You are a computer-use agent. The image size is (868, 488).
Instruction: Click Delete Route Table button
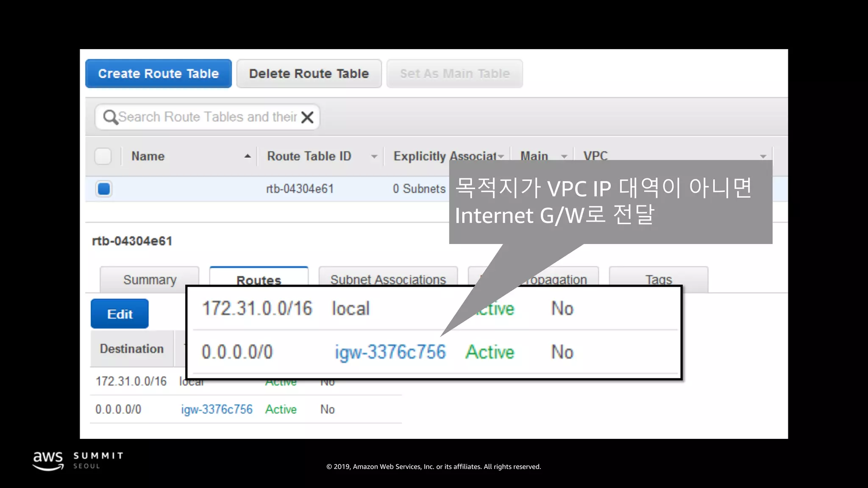[309, 74]
